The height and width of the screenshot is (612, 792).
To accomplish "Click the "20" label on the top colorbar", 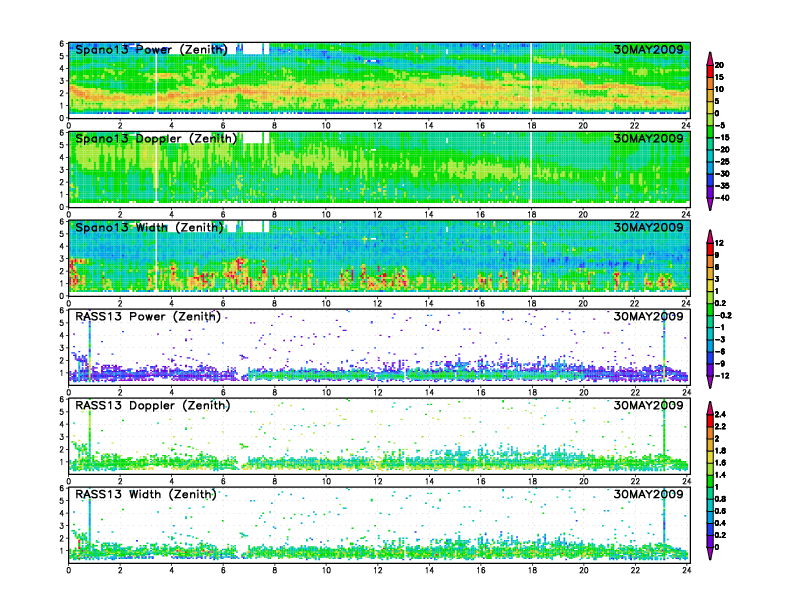I will pyautogui.click(x=719, y=65).
